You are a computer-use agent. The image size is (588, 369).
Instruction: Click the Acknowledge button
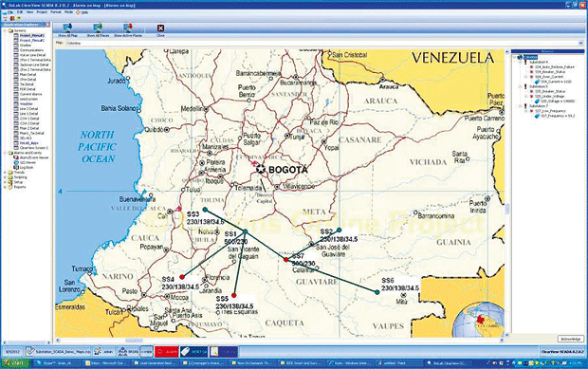click(x=570, y=339)
